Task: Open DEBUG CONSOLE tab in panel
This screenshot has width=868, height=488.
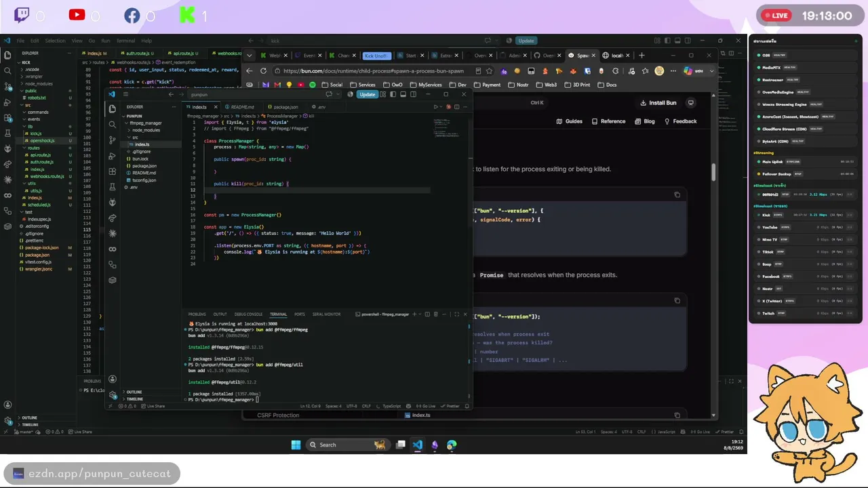Action: pos(248,314)
